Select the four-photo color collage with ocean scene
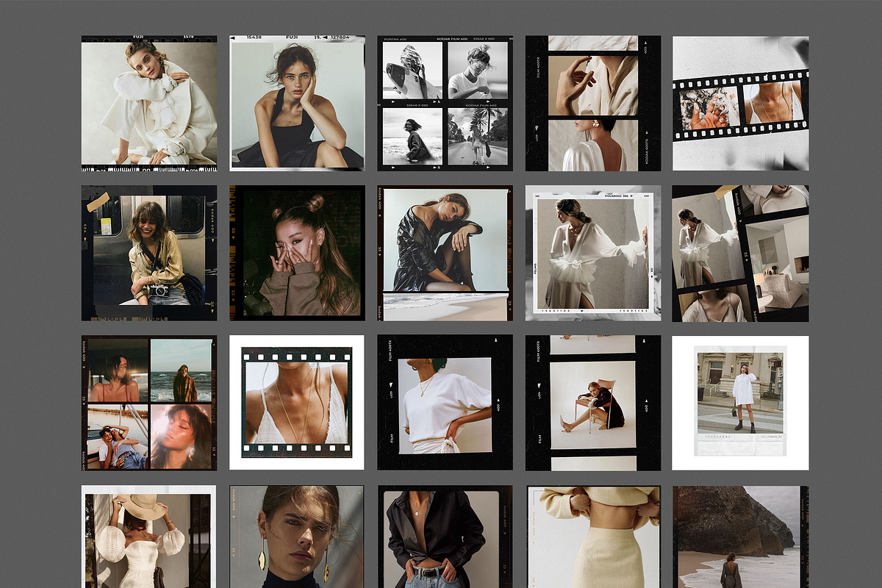Image resolution: width=882 pixels, height=588 pixels. 149,403
